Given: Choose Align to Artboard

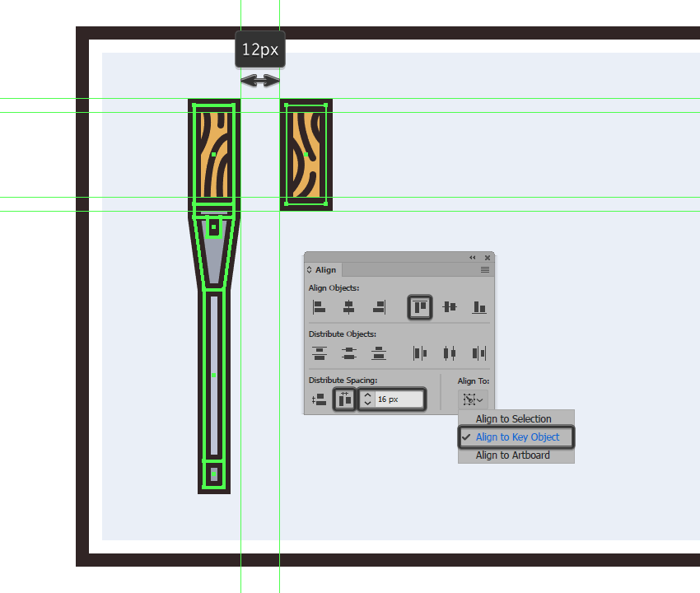Looking at the screenshot, I should click(x=512, y=455).
